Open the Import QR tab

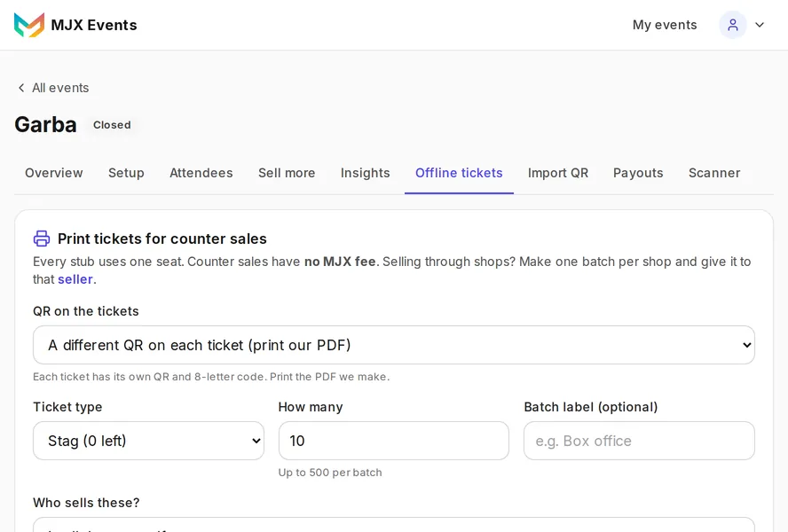pos(558,173)
